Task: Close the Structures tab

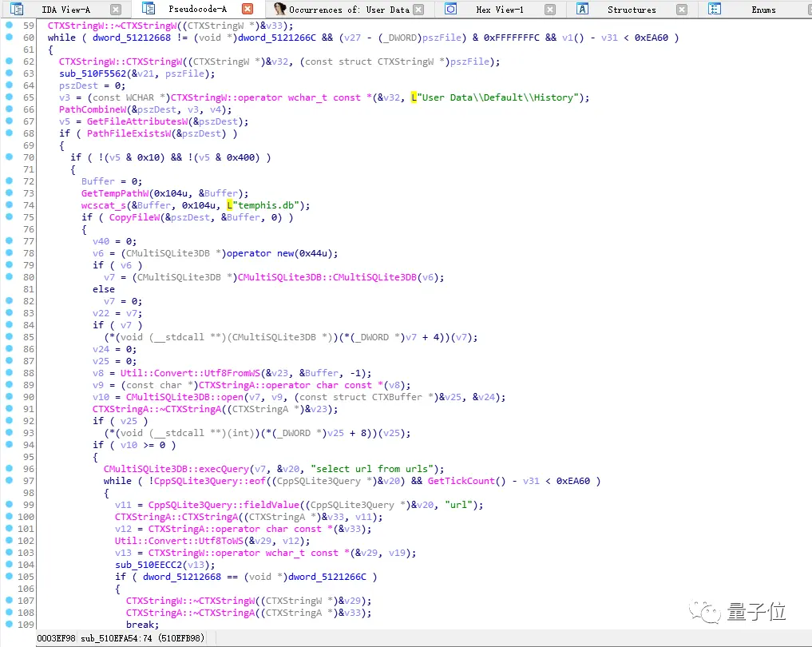Action: (681, 10)
